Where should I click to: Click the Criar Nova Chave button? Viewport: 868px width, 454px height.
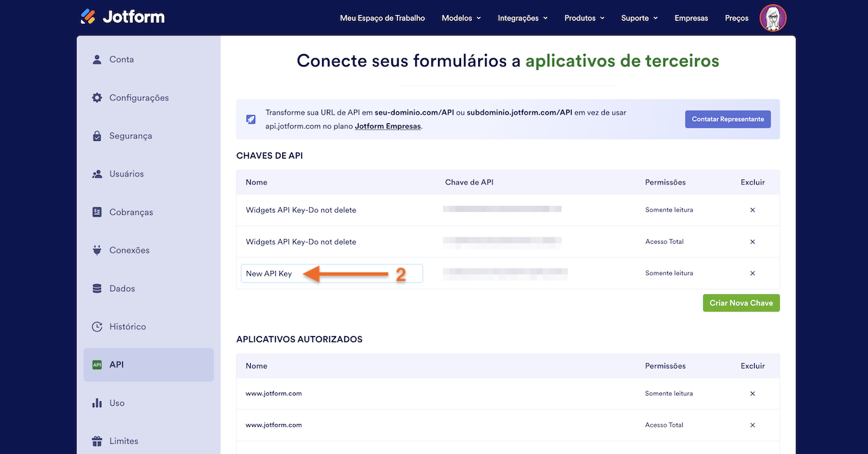[x=741, y=303]
